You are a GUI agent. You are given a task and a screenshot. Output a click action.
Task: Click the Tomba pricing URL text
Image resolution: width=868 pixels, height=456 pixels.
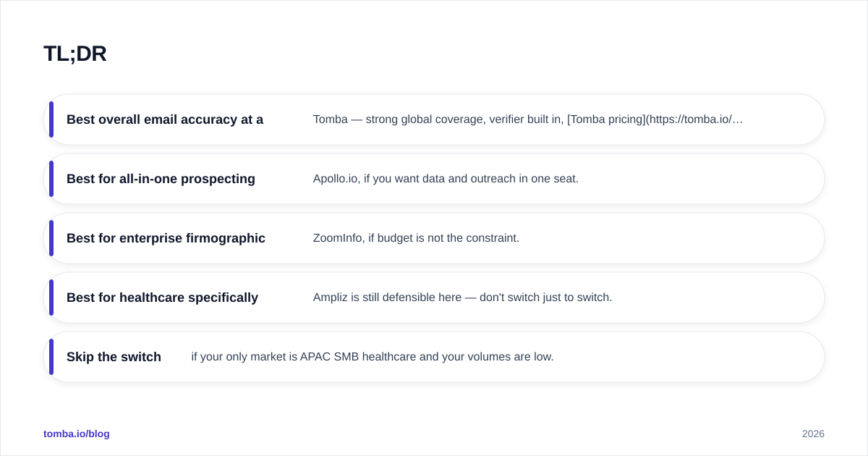(655, 119)
